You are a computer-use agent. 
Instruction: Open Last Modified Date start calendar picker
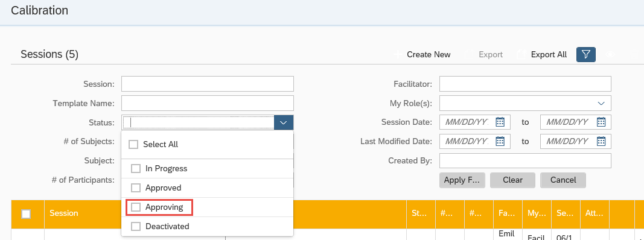click(x=500, y=141)
